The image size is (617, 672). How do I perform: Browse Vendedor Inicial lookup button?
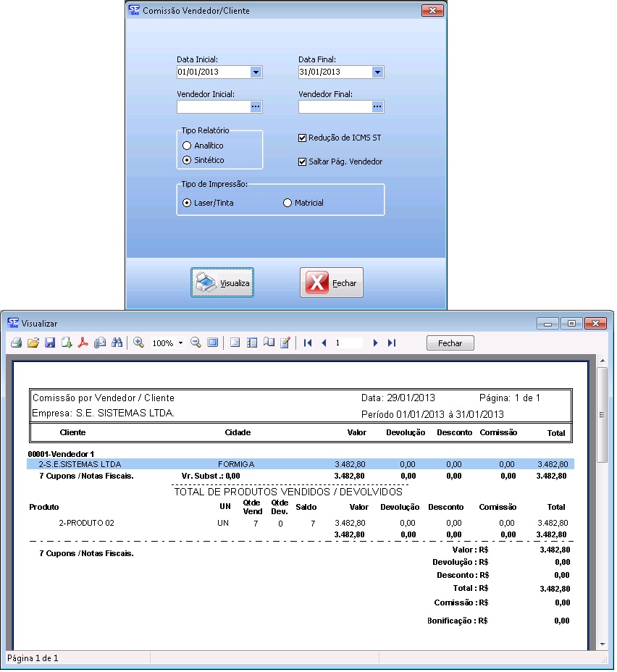[256, 107]
